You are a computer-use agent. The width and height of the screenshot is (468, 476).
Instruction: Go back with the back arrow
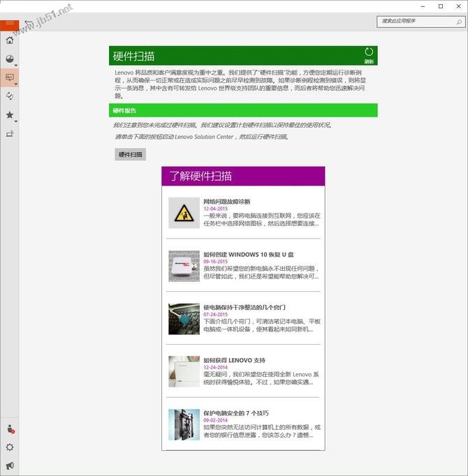click(28, 24)
